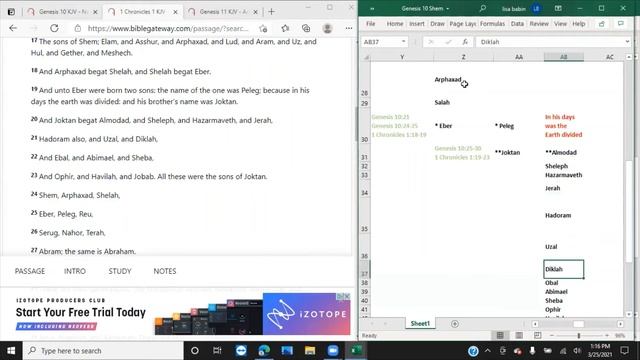Click the browser Back arrow

[x=13, y=28]
